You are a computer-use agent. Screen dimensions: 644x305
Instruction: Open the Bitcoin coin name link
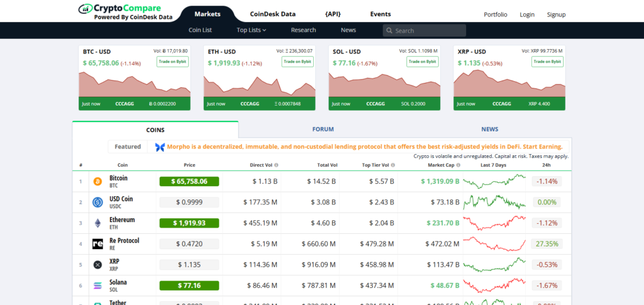(x=118, y=178)
